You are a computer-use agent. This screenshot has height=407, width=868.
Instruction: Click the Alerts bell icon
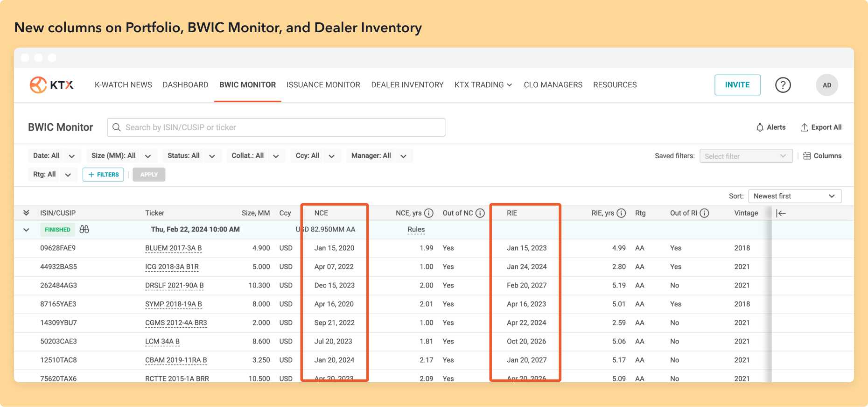pyautogui.click(x=760, y=127)
